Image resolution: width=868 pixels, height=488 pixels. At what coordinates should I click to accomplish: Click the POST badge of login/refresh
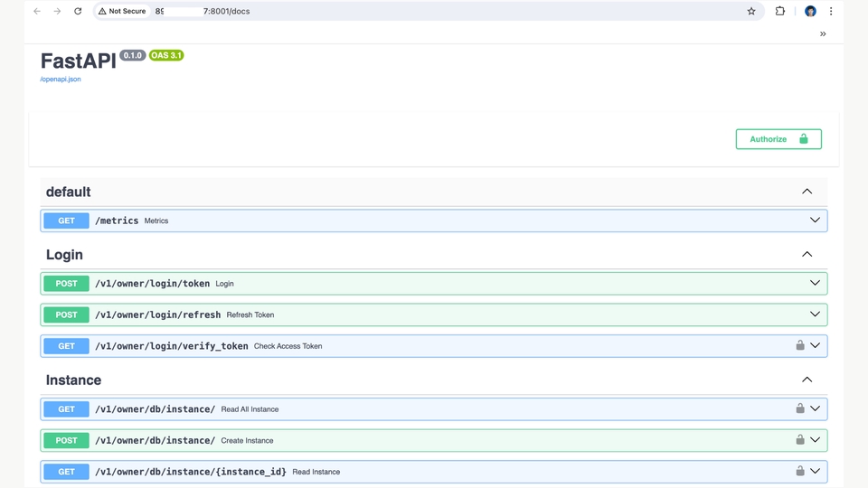pos(66,314)
